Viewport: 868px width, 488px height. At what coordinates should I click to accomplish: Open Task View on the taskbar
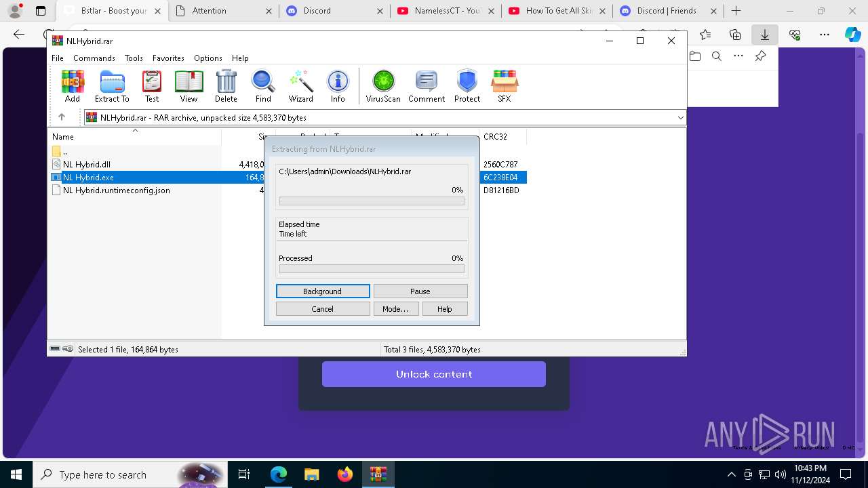pyautogui.click(x=244, y=474)
